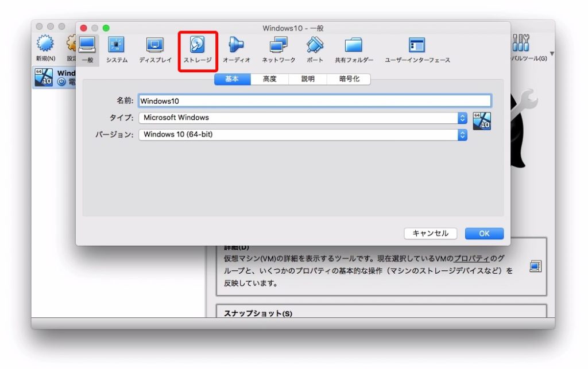
Task: Click the 新規(N) icon in the VirtualBox Manager
Action: click(45, 48)
